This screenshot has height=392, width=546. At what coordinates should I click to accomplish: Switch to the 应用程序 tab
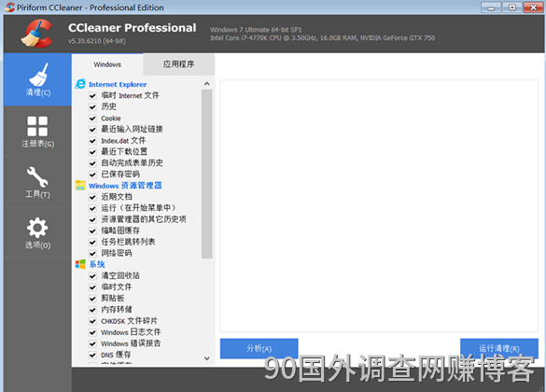(x=178, y=64)
